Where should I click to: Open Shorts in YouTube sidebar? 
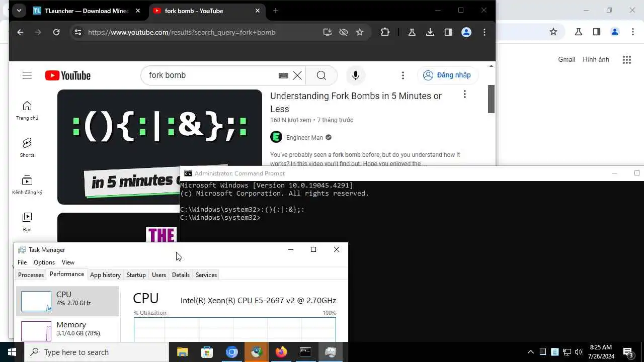coord(27,148)
